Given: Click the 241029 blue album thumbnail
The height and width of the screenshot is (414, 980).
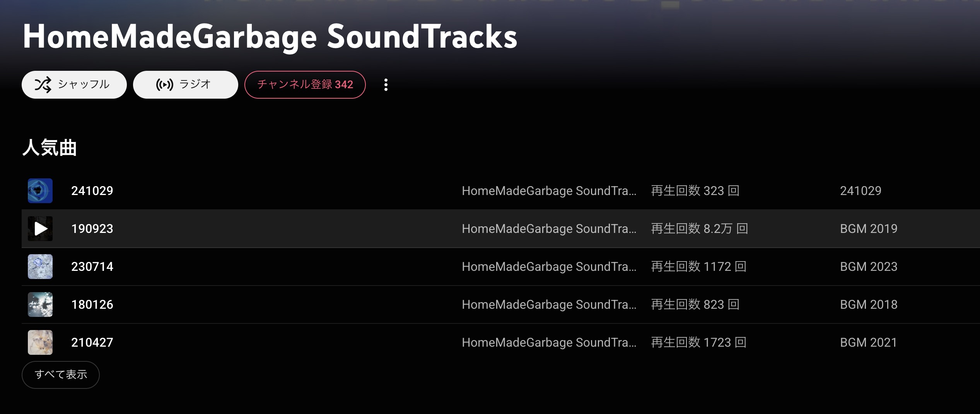Looking at the screenshot, I should tap(40, 191).
